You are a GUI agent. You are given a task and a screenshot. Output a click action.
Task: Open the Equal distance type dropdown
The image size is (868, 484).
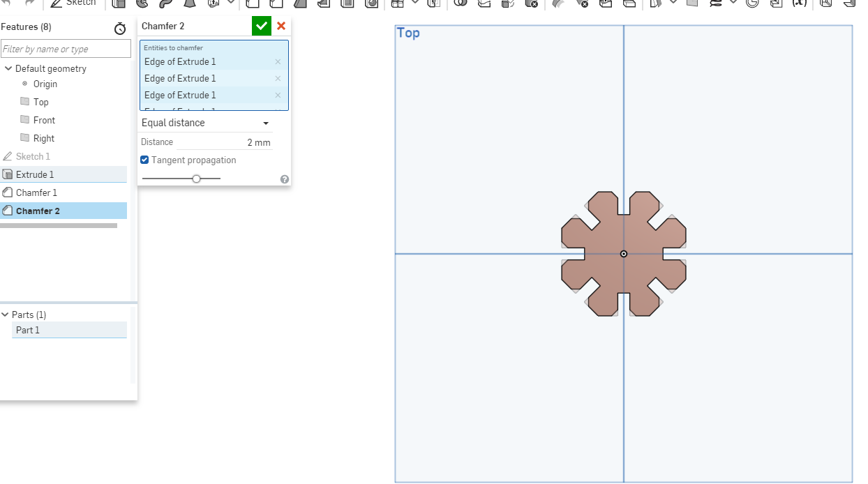(x=207, y=123)
